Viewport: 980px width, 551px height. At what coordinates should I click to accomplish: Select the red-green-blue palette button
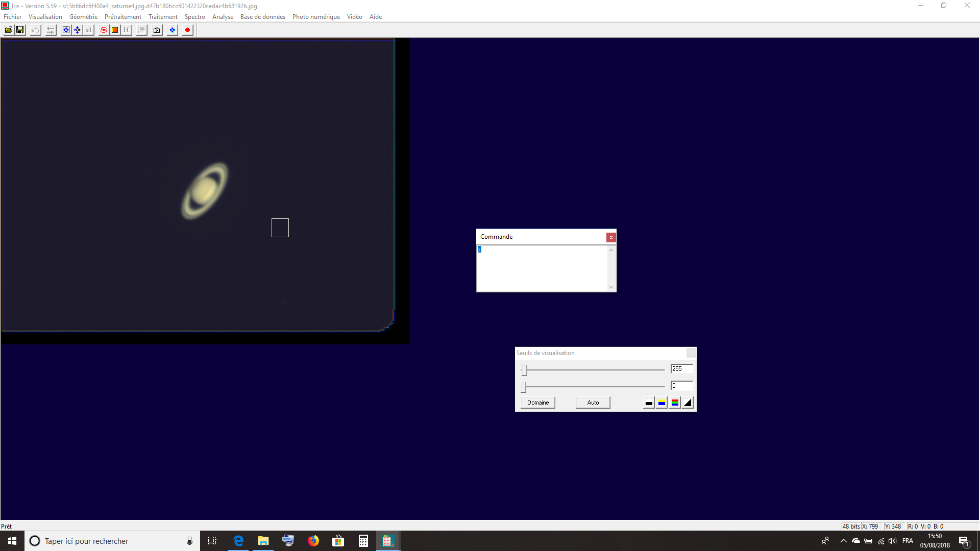pos(675,403)
